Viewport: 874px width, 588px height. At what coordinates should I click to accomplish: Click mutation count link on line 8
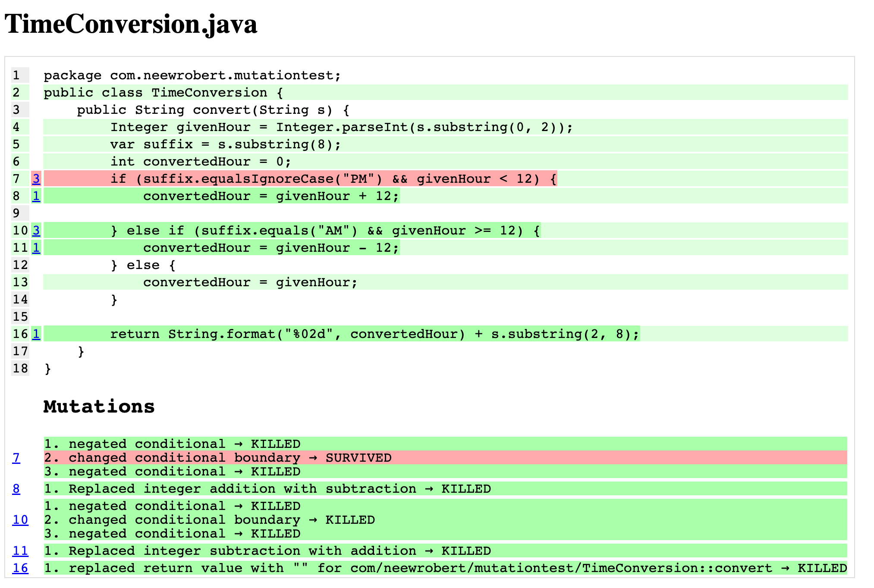[36, 196]
